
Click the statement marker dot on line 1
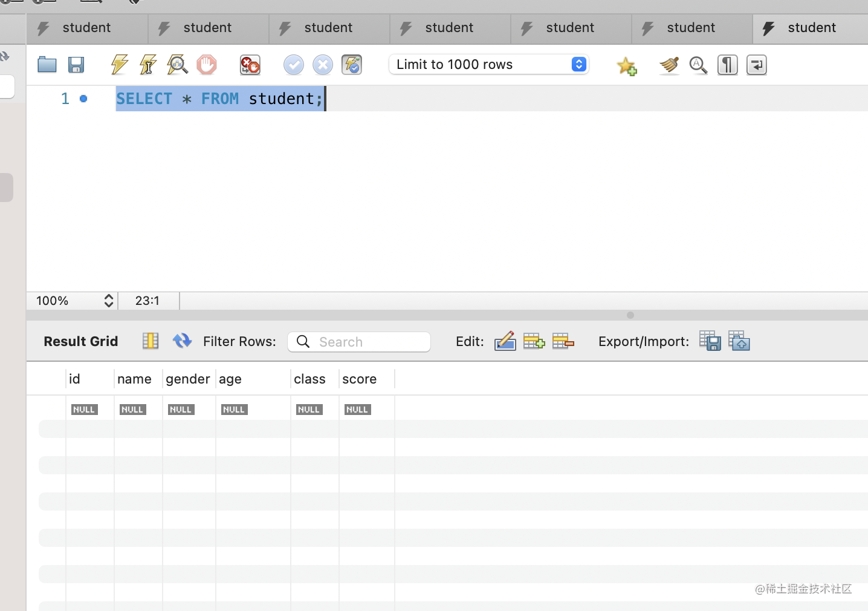click(x=83, y=99)
